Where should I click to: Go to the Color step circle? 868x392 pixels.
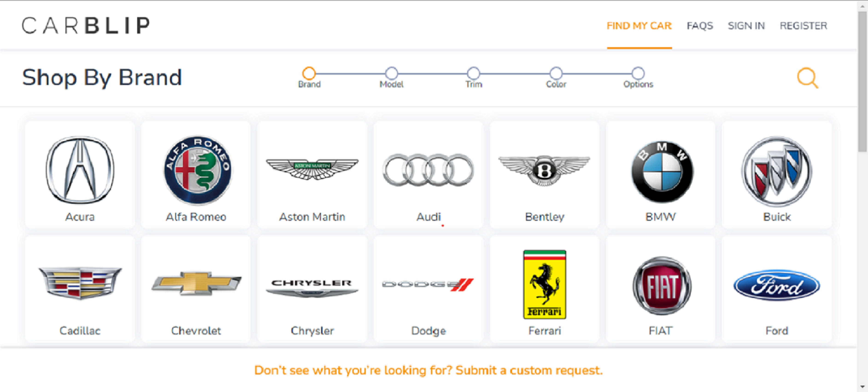click(x=556, y=73)
